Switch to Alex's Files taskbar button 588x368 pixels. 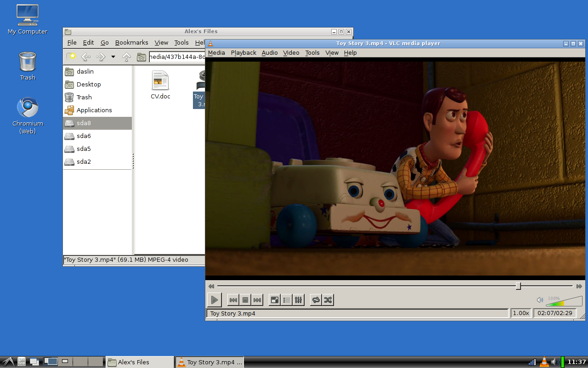click(140, 362)
